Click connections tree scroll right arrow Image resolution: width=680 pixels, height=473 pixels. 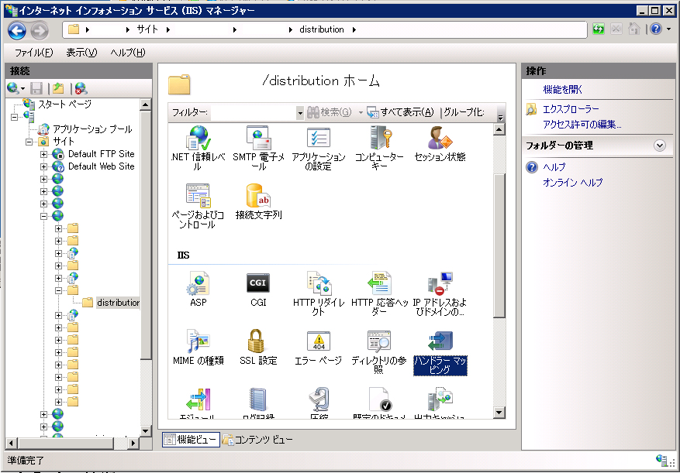coord(133,443)
